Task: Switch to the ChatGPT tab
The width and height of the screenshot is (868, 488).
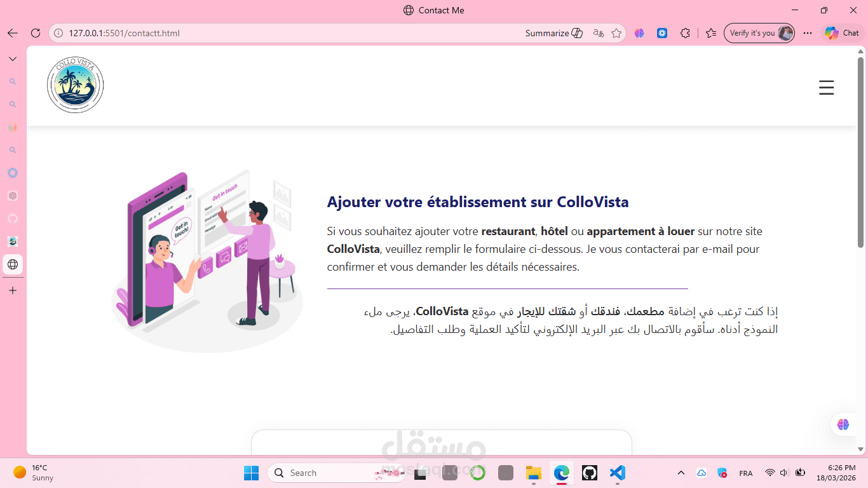Action: pos(13,196)
